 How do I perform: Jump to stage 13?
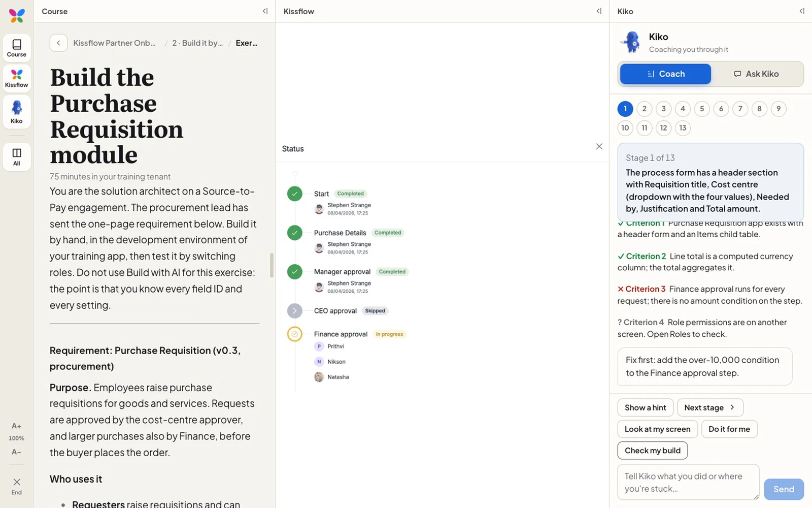click(x=683, y=128)
